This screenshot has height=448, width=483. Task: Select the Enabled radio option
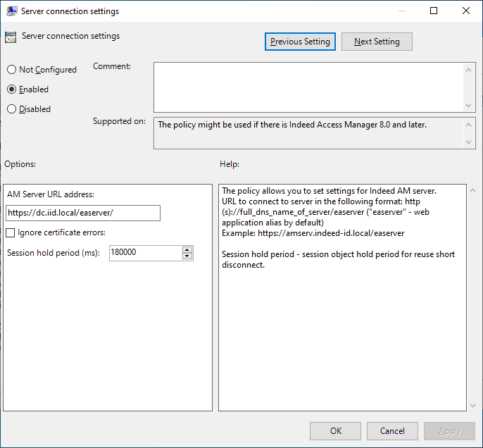[11, 89]
